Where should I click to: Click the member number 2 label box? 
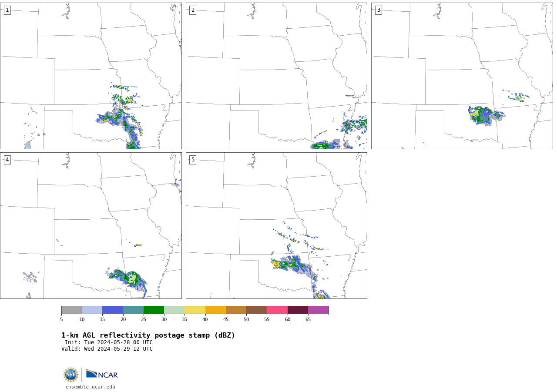(193, 10)
